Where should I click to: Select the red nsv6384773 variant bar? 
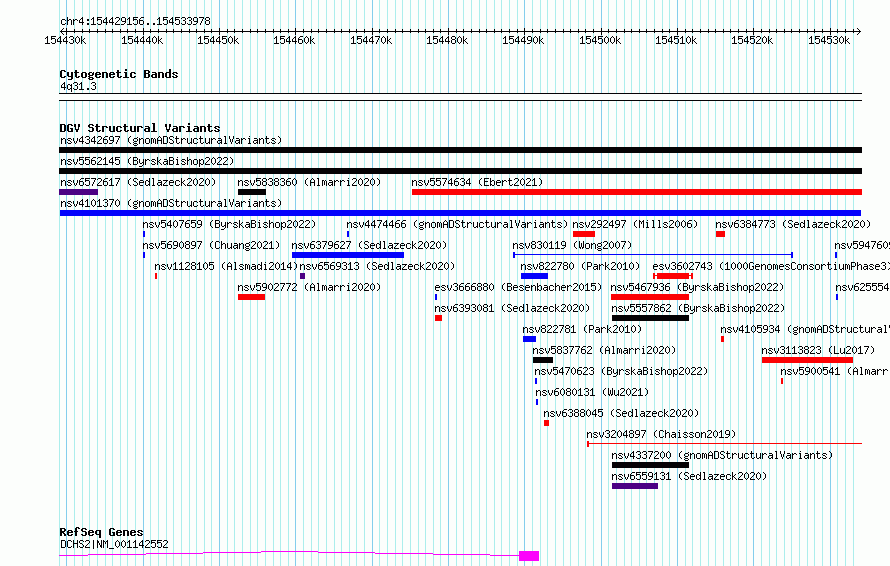(720, 234)
